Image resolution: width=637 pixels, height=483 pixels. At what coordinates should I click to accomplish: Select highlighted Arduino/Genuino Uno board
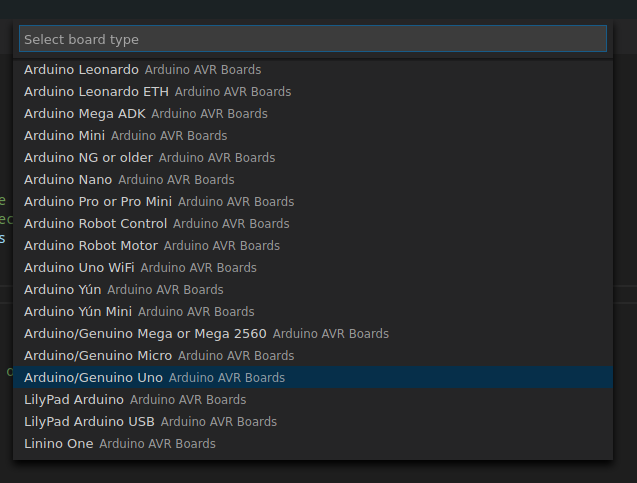pos(313,377)
